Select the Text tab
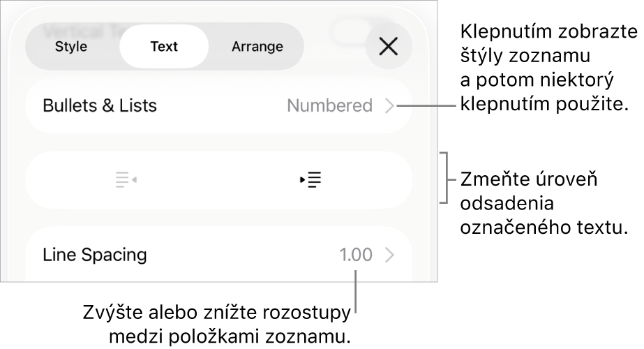This screenshot has height=349, width=644. point(164,47)
